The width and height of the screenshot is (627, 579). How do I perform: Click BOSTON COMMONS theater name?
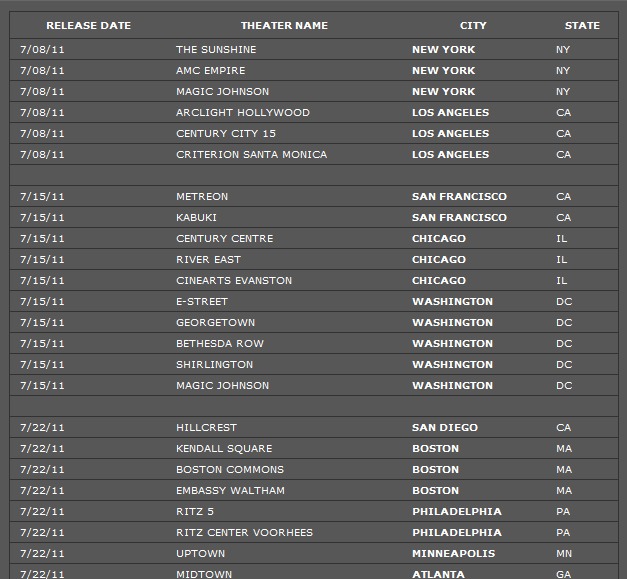click(230, 469)
